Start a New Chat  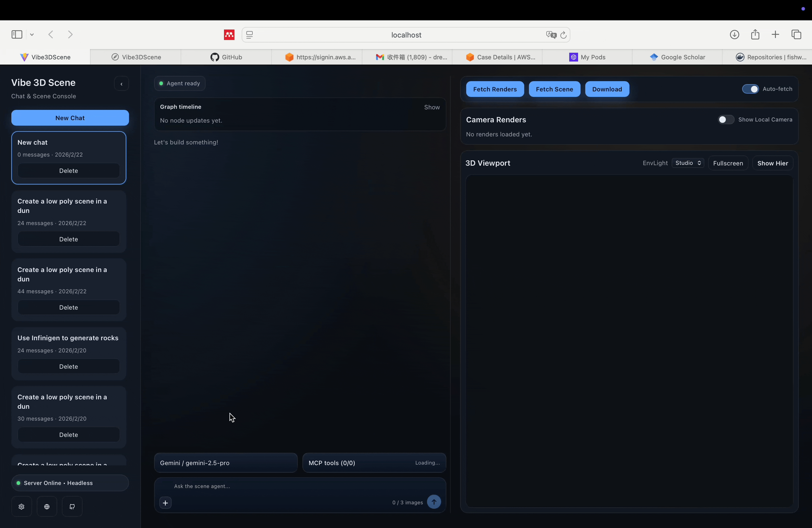tap(70, 118)
